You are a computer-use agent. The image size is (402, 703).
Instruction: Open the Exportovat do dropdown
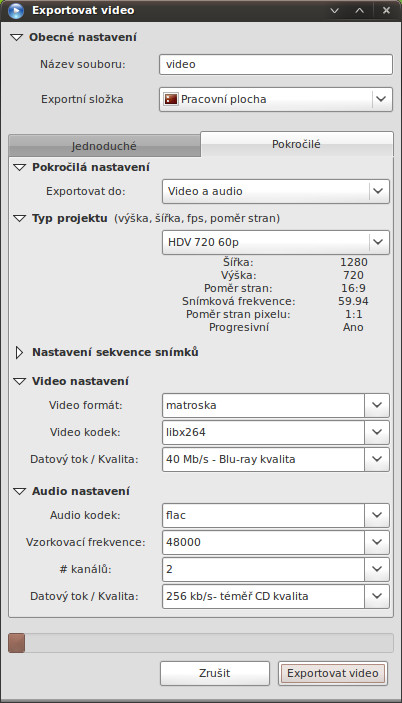(x=276, y=191)
